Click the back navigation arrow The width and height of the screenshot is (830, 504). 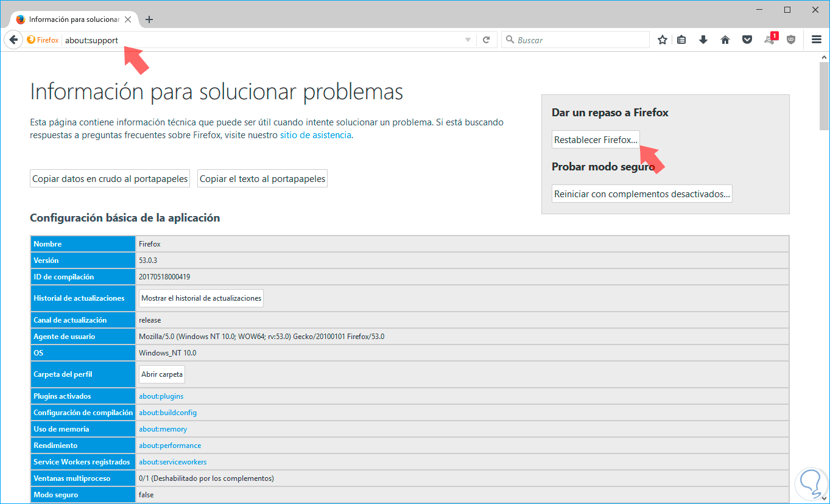point(13,40)
